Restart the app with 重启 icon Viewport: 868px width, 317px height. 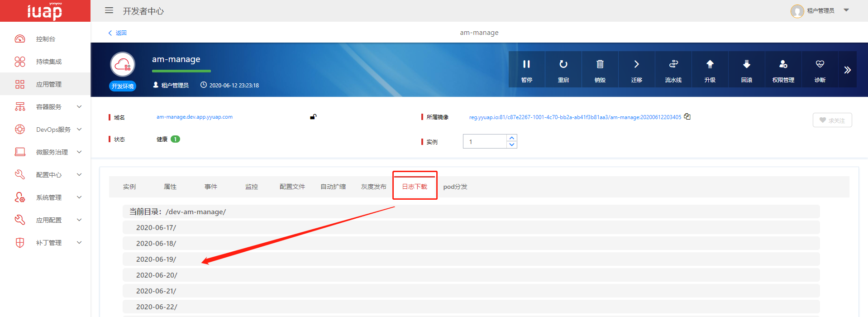pos(563,64)
